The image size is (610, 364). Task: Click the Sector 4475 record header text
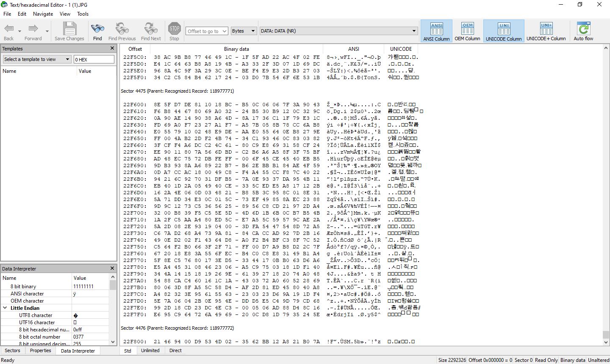coord(177,91)
